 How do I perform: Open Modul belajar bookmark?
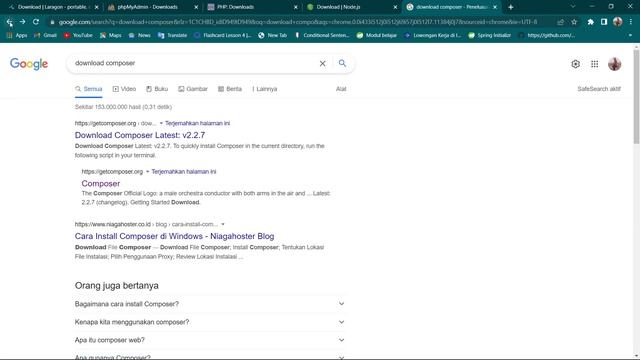(377, 36)
